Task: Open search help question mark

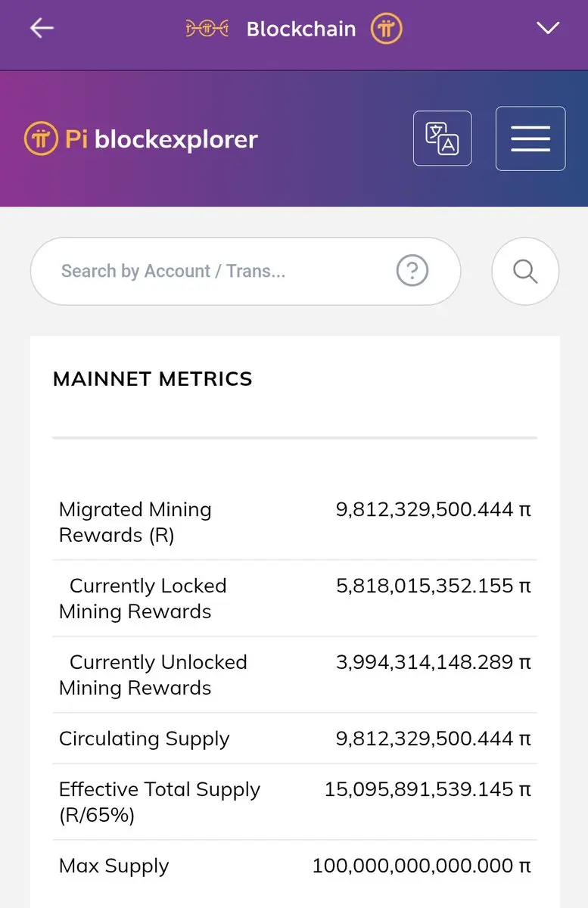Action: (412, 271)
